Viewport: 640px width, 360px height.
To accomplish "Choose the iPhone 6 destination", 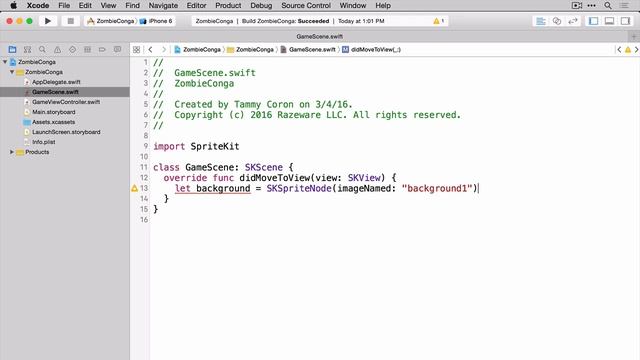I will pos(156,21).
